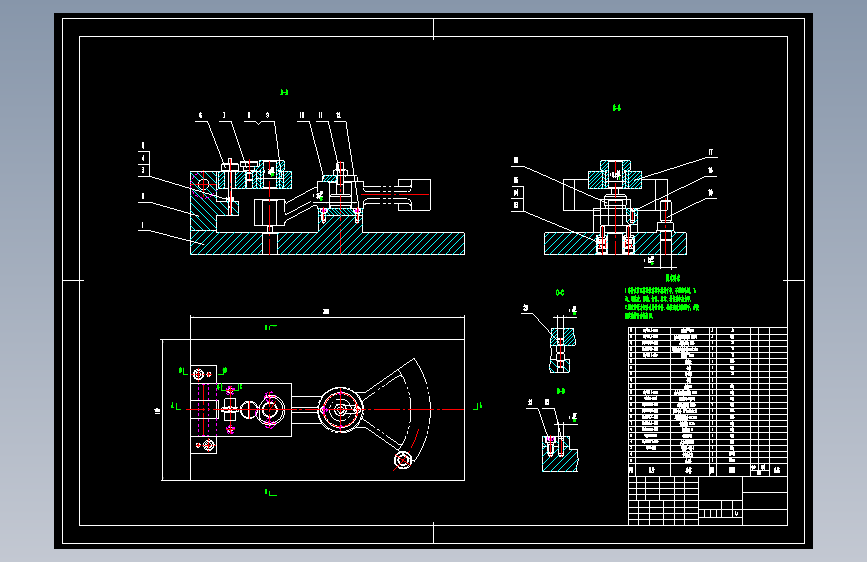Click the section cut mark right of the plan view
Viewport: 867px width, 562px height.
coord(478,407)
